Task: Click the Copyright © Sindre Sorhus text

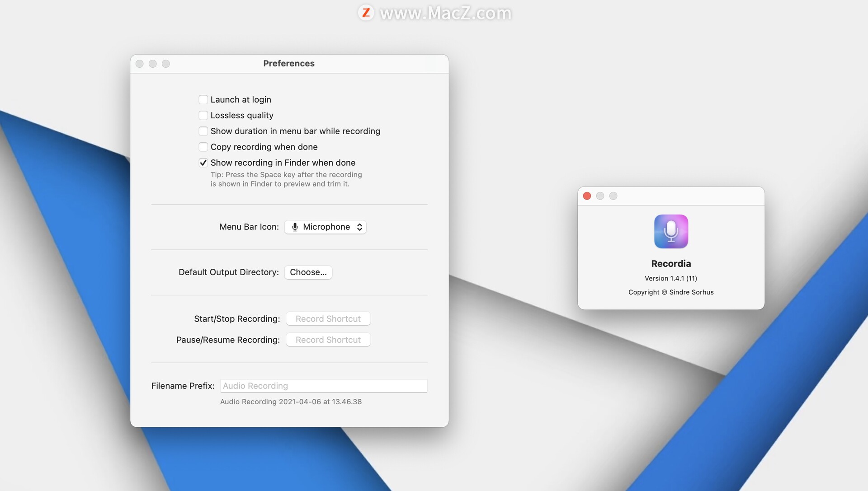Action: (671, 293)
